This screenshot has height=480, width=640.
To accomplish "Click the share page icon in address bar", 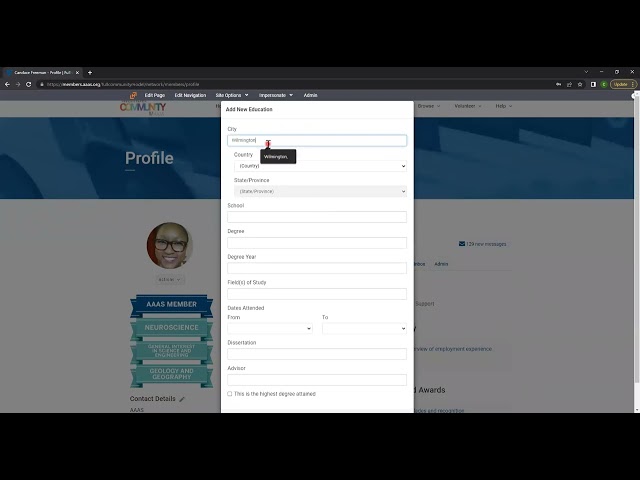I will click(569, 84).
